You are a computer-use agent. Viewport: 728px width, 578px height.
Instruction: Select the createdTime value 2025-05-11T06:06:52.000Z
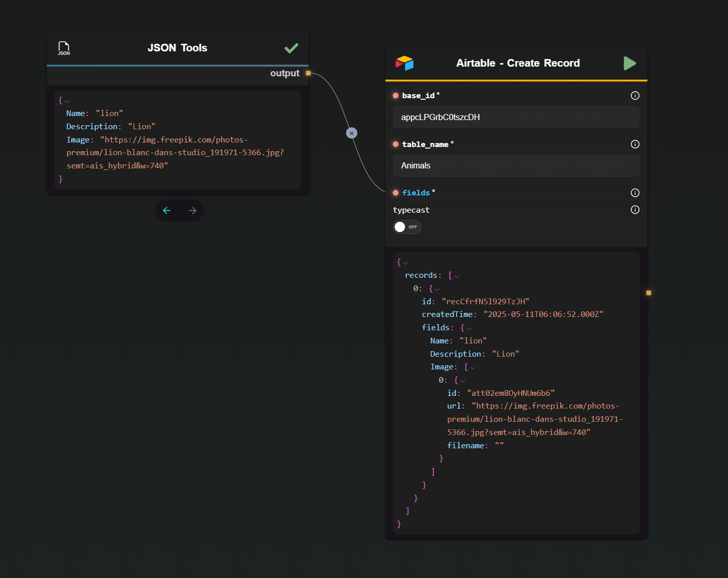[x=543, y=314]
